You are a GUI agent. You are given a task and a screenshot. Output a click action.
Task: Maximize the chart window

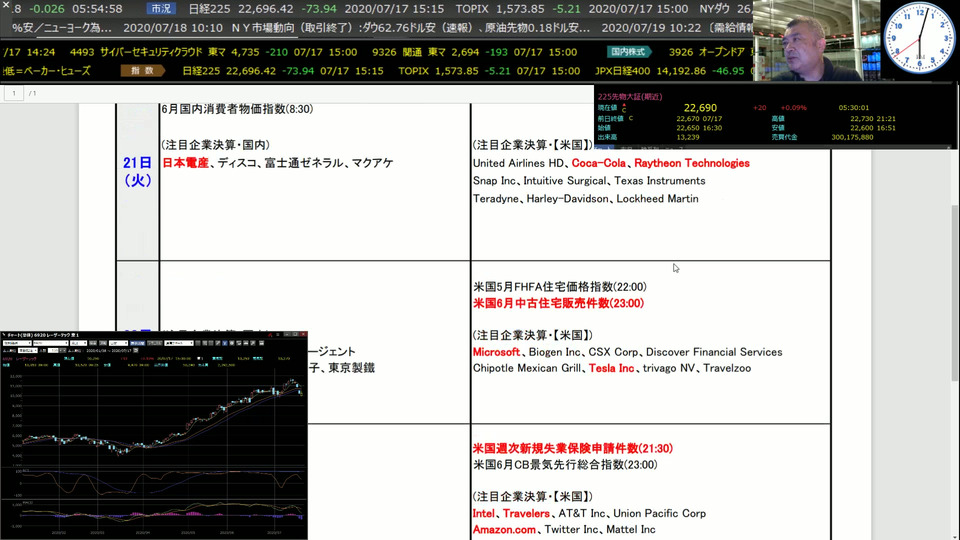[x=294, y=334]
